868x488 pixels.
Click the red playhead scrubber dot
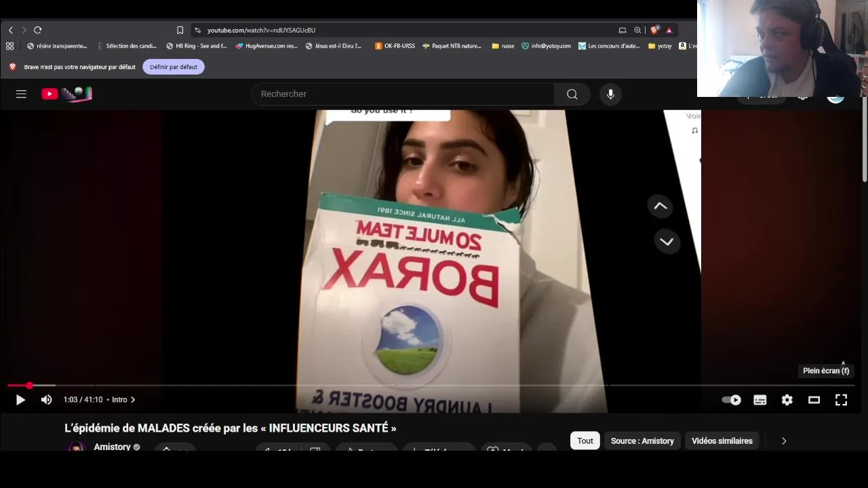click(x=29, y=385)
